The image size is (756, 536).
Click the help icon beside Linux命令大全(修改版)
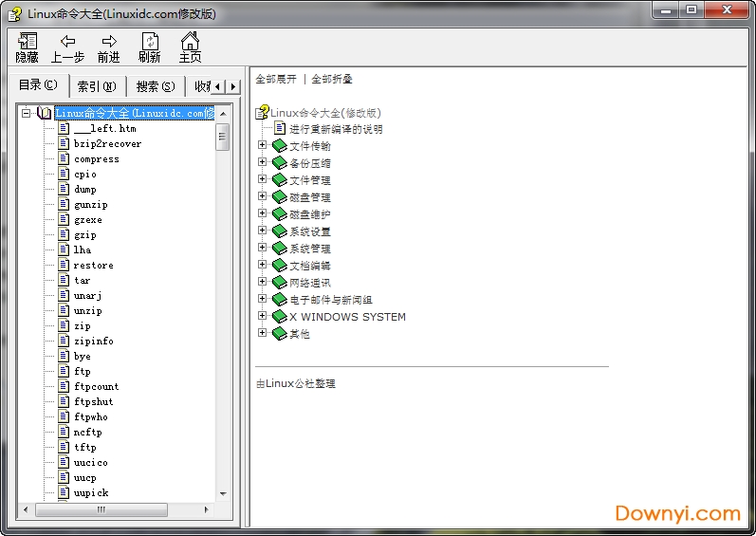(x=263, y=112)
